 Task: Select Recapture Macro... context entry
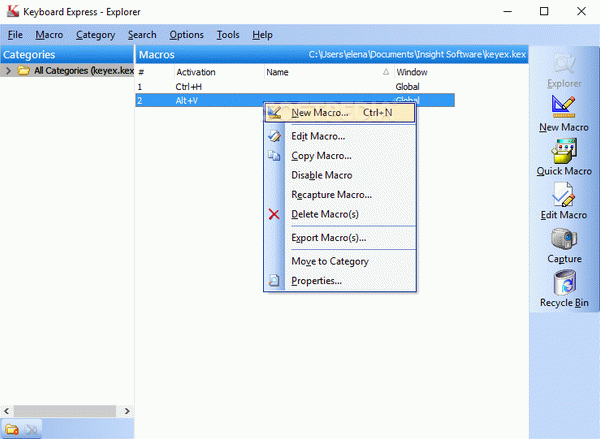340,195
